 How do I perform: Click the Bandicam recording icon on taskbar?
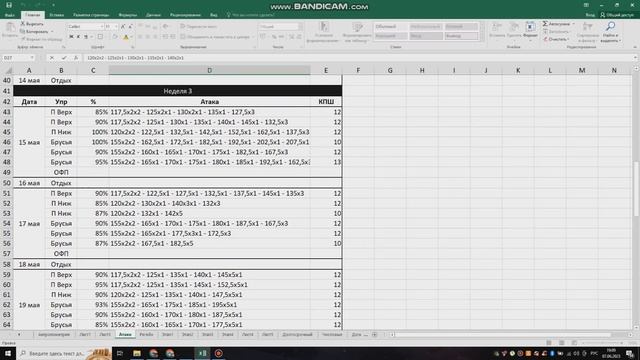(219, 353)
